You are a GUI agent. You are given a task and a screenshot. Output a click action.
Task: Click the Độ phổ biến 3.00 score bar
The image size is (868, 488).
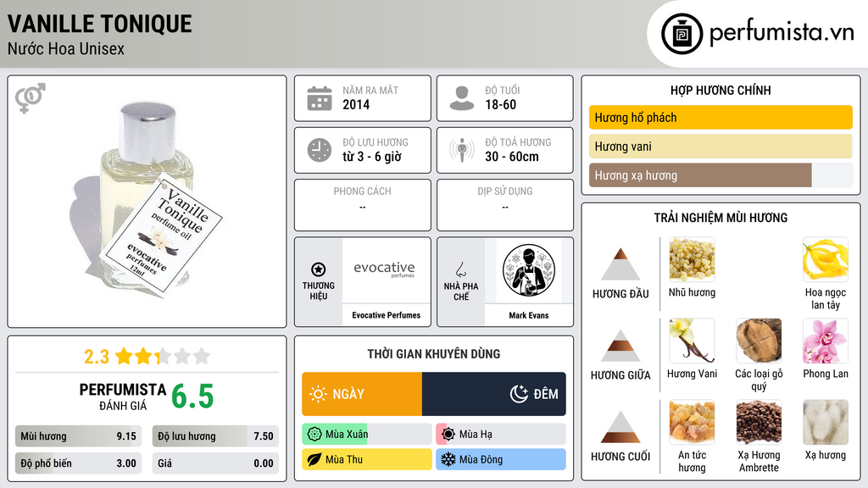tap(78, 463)
